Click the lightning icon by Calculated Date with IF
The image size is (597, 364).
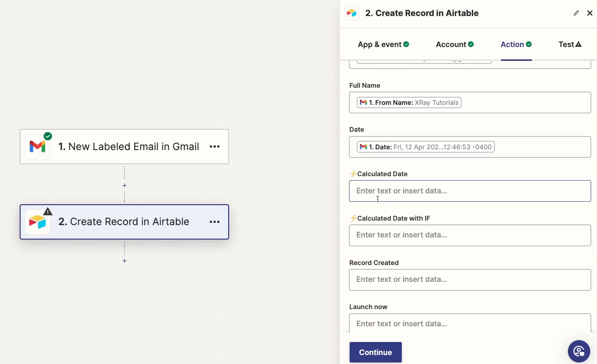click(353, 218)
